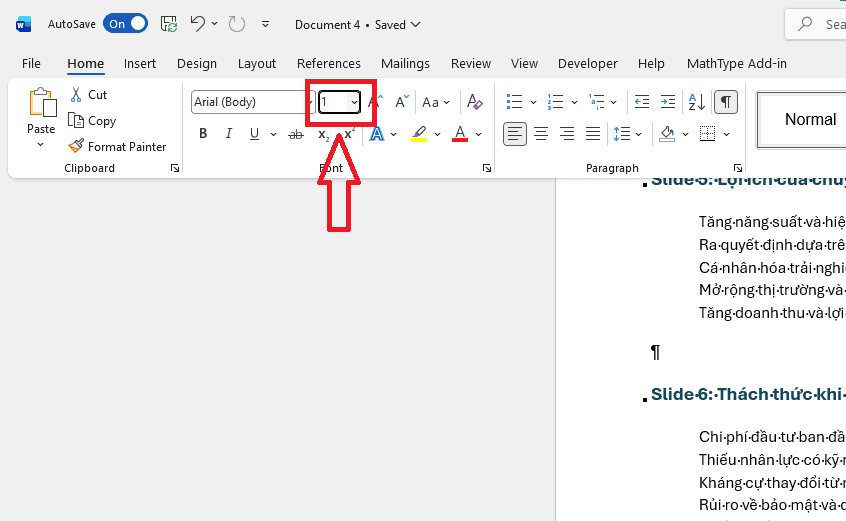
Task: Open Customize Quick Access Toolbar dropdown
Action: click(x=265, y=24)
